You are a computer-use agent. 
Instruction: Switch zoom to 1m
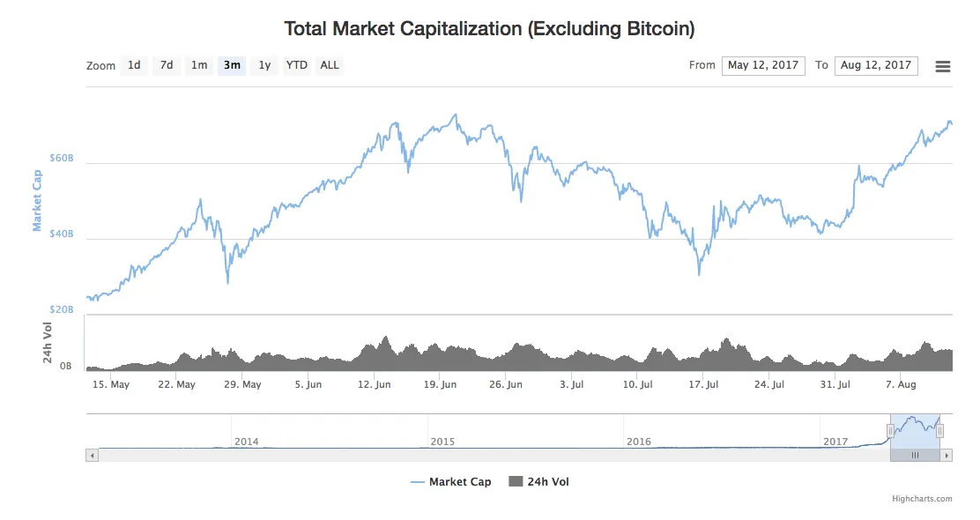[x=199, y=65]
